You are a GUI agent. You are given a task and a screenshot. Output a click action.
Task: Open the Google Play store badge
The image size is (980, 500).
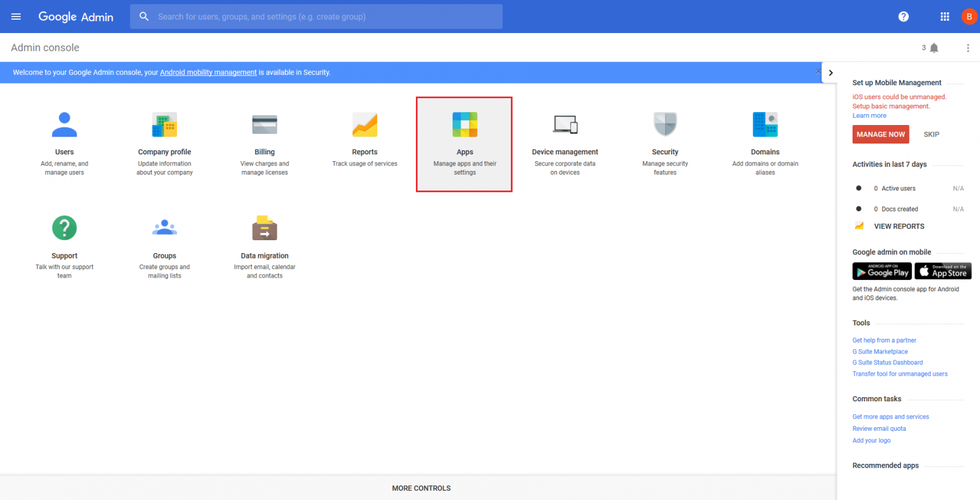click(882, 271)
